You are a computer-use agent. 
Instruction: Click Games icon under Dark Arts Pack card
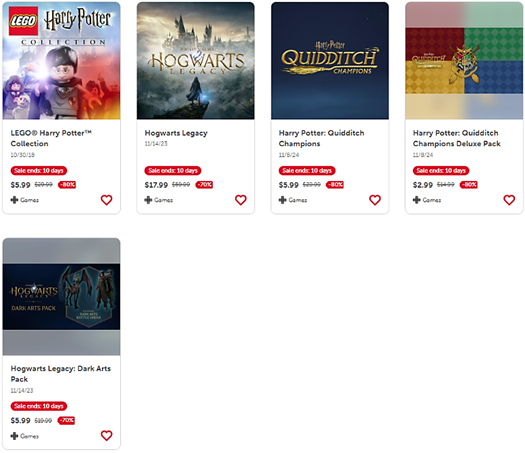point(14,436)
